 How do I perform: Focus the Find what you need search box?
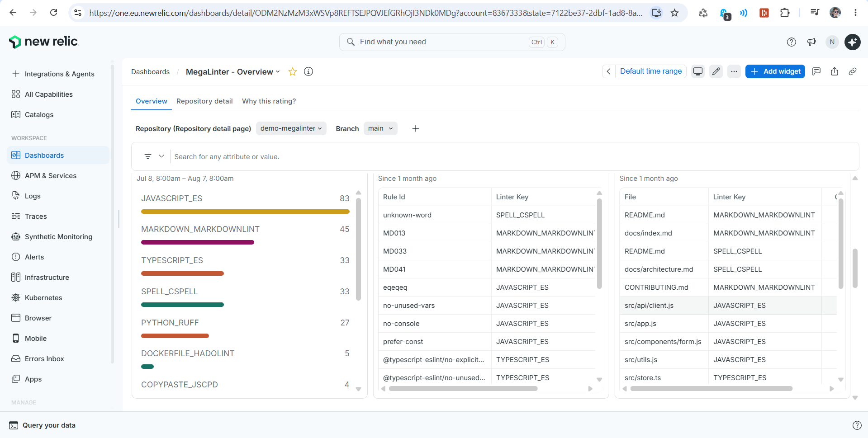(x=452, y=42)
